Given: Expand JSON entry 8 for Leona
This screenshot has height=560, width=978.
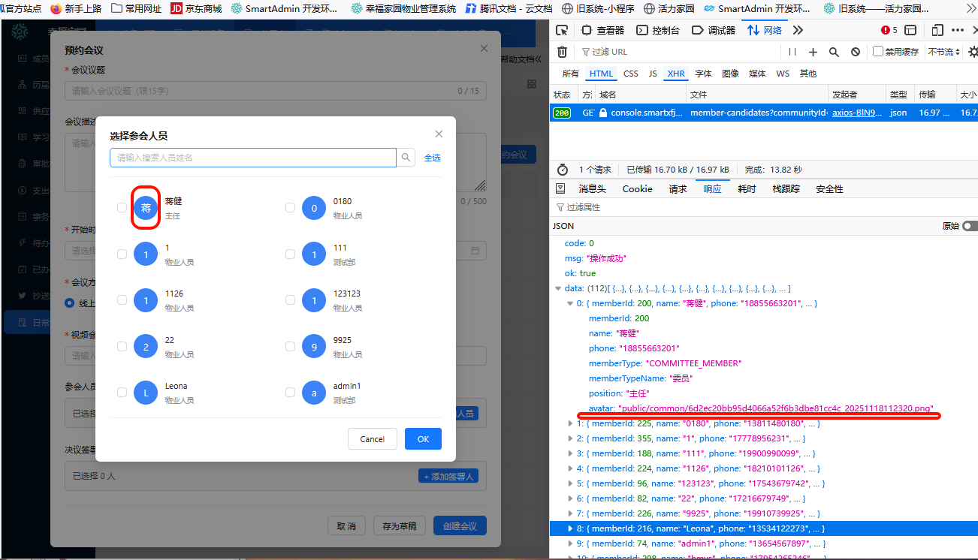Looking at the screenshot, I should (569, 528).
